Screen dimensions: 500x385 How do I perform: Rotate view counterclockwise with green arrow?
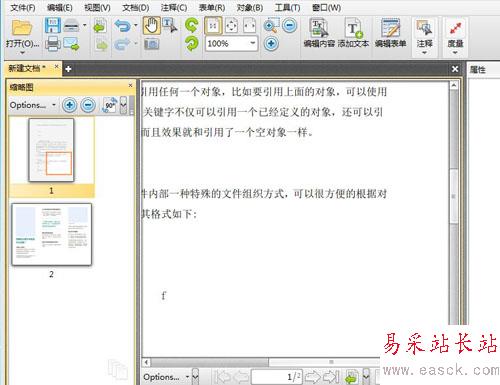(x=192, y=26)
